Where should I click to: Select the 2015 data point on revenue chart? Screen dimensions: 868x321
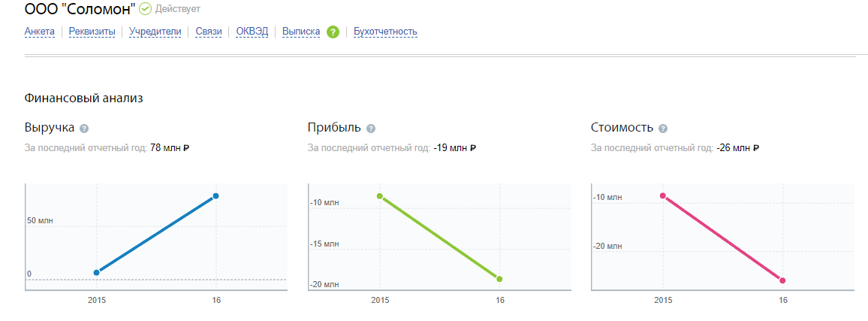96,272
